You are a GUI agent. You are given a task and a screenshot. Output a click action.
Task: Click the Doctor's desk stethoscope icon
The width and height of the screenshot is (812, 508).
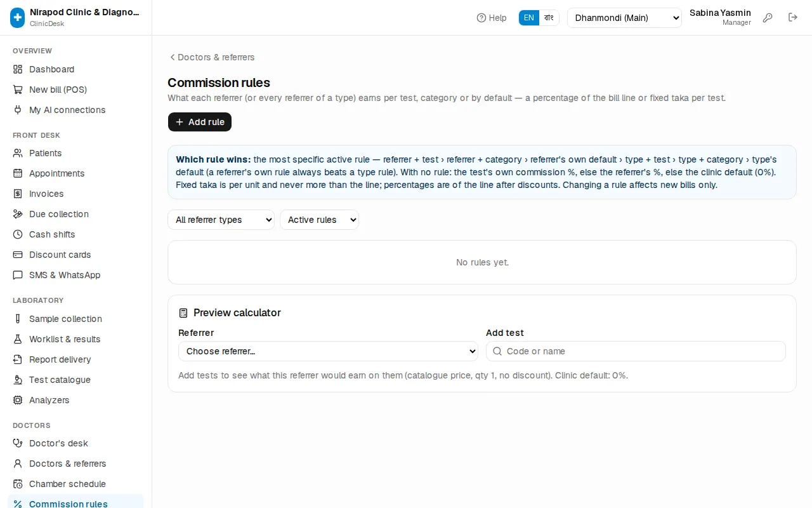pyautogui.click(x=18, y=443)
